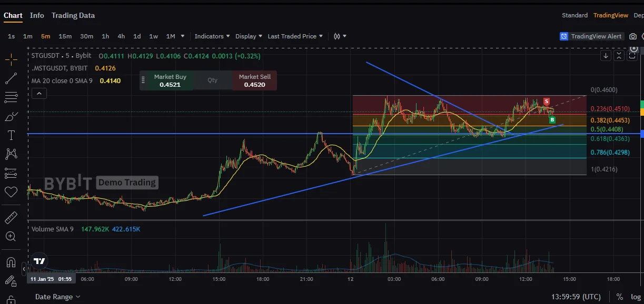Select the 15m timeframe
This screenshot has width=644, height=304.
pos(65,36)
